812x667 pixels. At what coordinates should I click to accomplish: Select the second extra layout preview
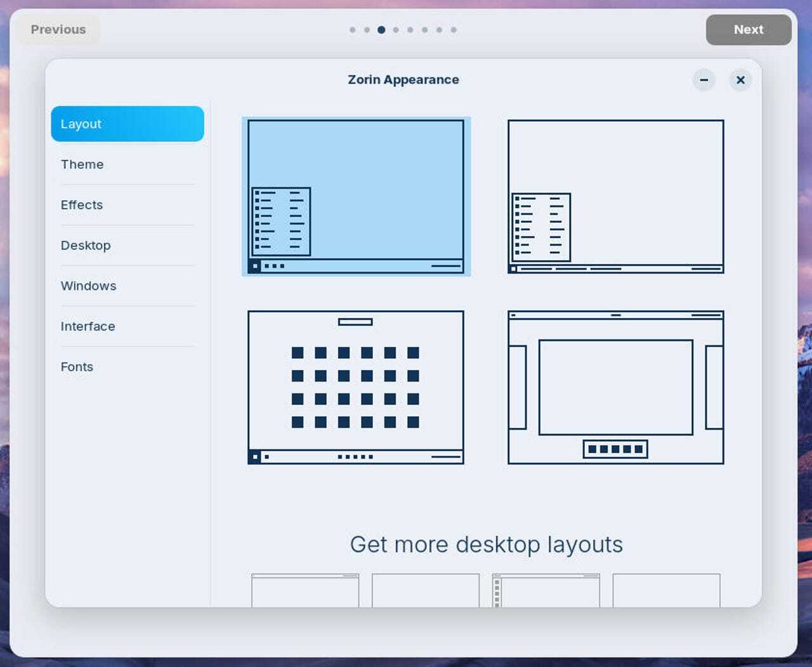426,590
